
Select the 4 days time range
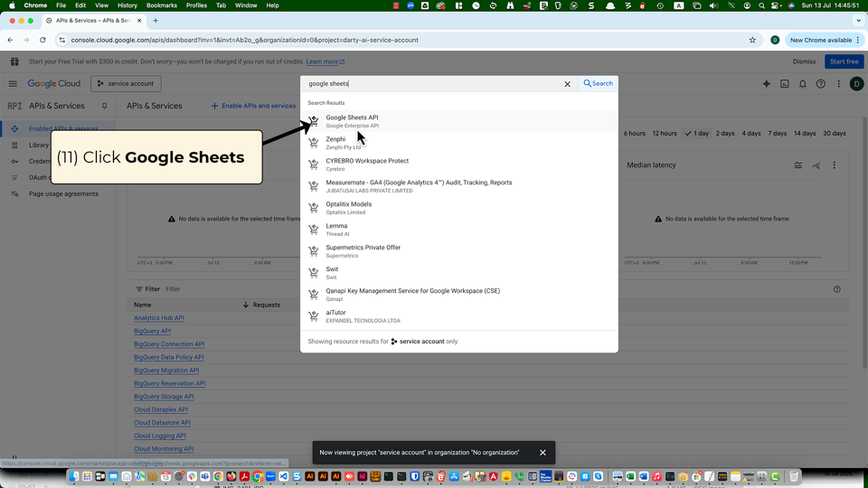point(751,134)
